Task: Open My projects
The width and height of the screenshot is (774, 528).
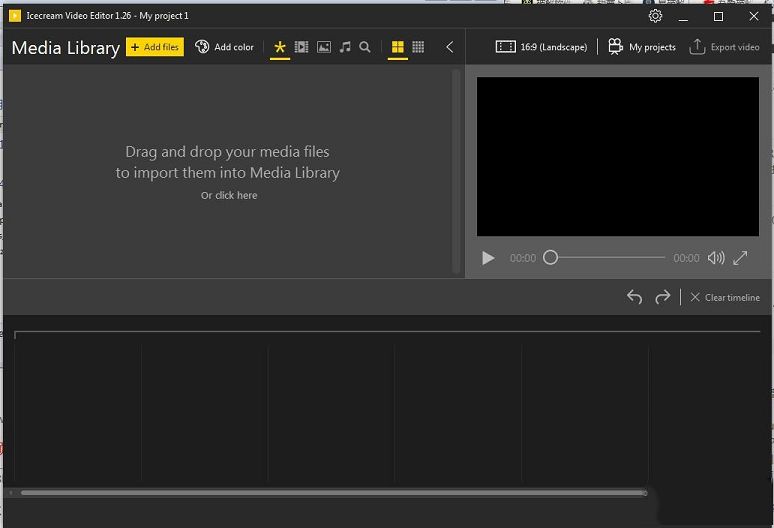Action: [x=642, y=47]
